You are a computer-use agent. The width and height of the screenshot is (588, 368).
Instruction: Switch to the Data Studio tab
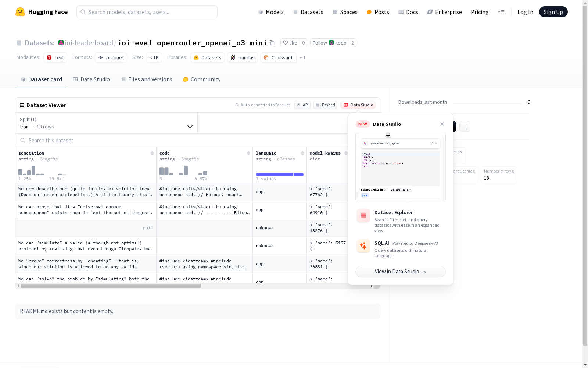(91, 79)
